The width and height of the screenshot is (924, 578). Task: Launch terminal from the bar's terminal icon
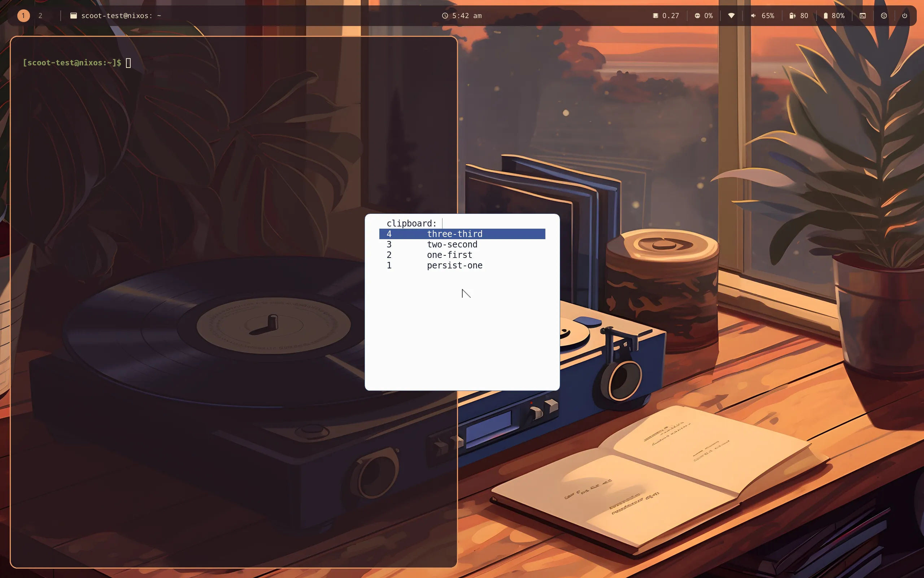(x=863, y=16)
